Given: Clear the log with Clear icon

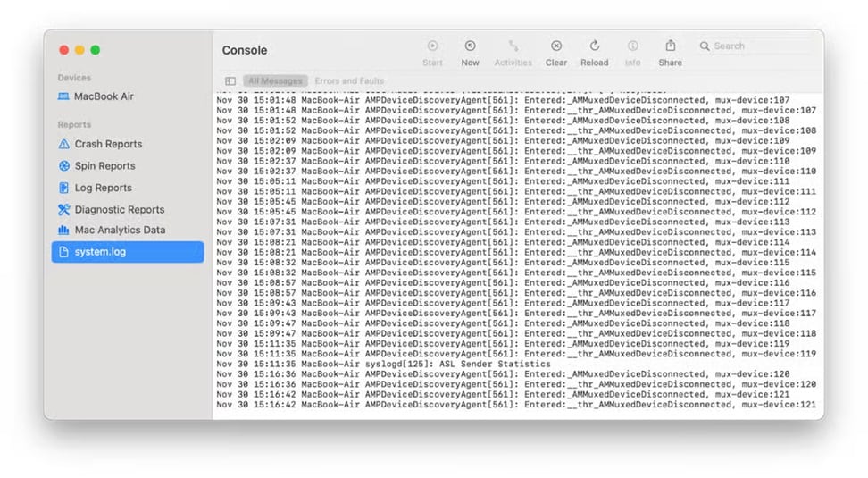Looking at the screenshot, I should 555,46.
